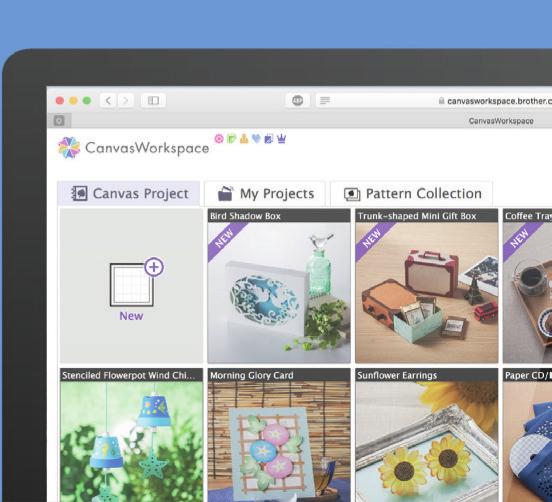Viewport: 552px width, 502px height.
Task: Click the green fullscreen window button
Action: 87,101
